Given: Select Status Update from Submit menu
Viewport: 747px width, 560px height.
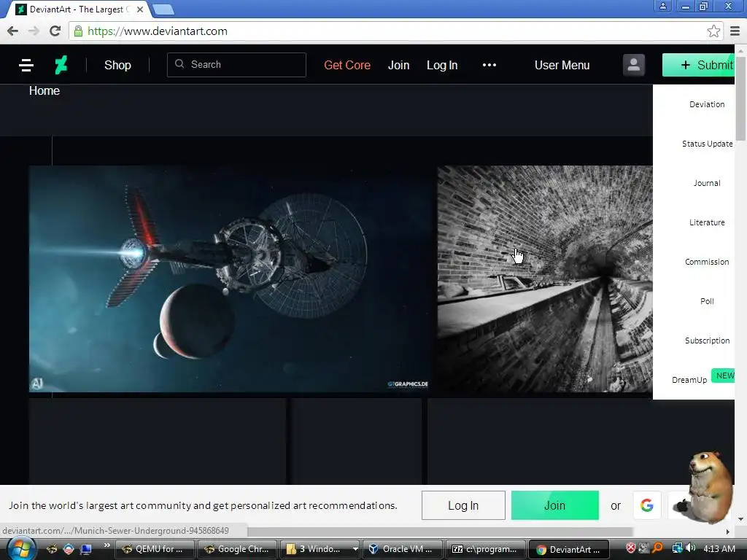Looking at the screenshot, I should click(707, 144).
